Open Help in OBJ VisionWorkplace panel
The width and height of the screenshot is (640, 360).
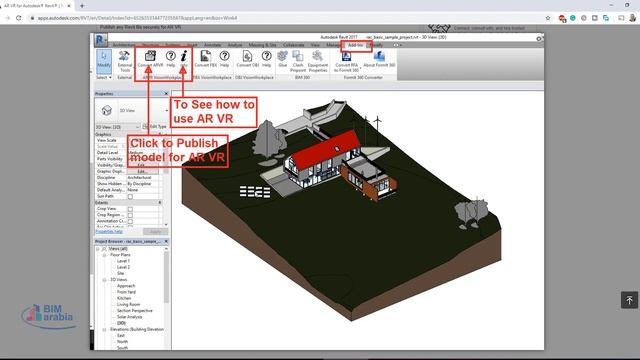(x=267, y=59)
